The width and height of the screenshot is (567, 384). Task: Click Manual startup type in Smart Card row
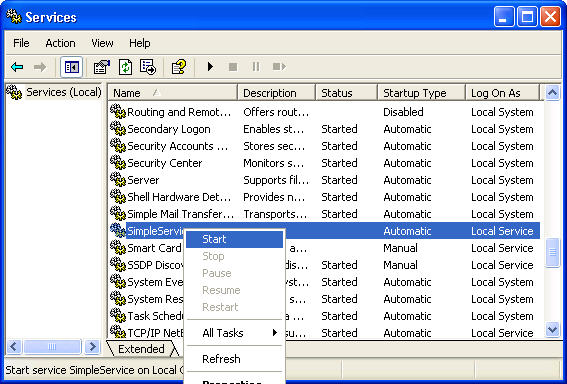[400, 248]
